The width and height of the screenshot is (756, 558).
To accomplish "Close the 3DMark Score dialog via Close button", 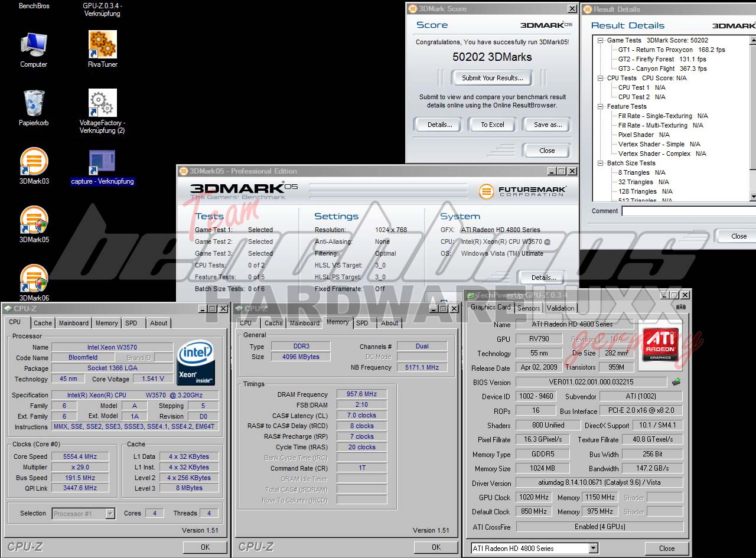I will pos(547,151).
